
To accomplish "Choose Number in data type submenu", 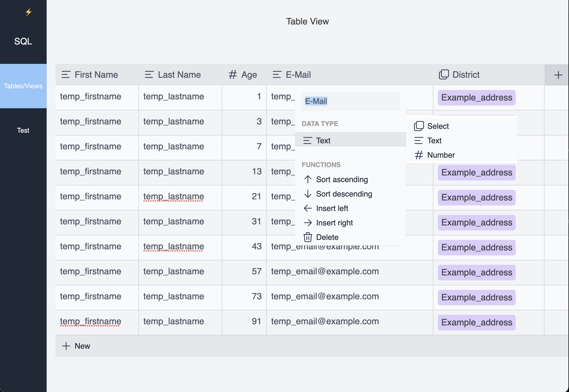I will [441, 155].
